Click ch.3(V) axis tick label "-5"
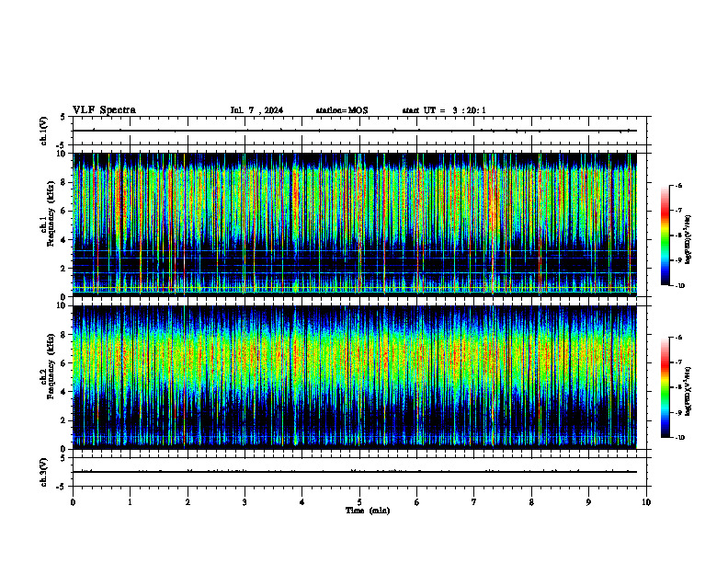 62,487
